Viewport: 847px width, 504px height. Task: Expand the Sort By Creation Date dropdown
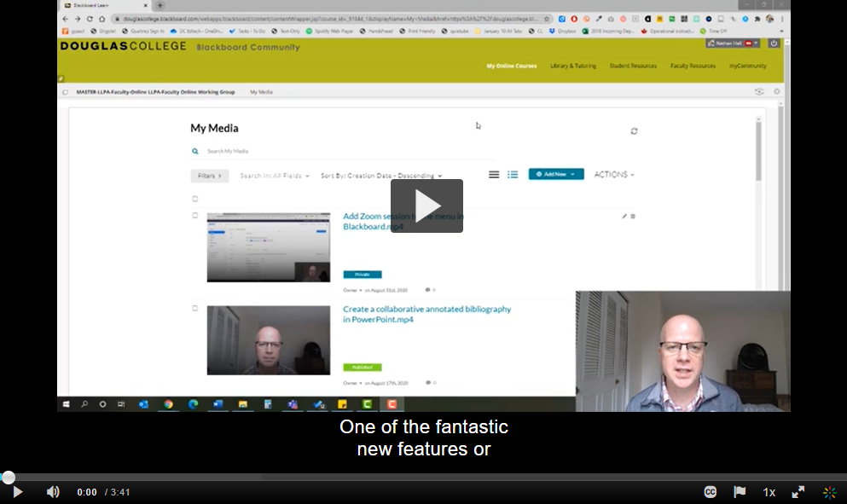(381, 176)
